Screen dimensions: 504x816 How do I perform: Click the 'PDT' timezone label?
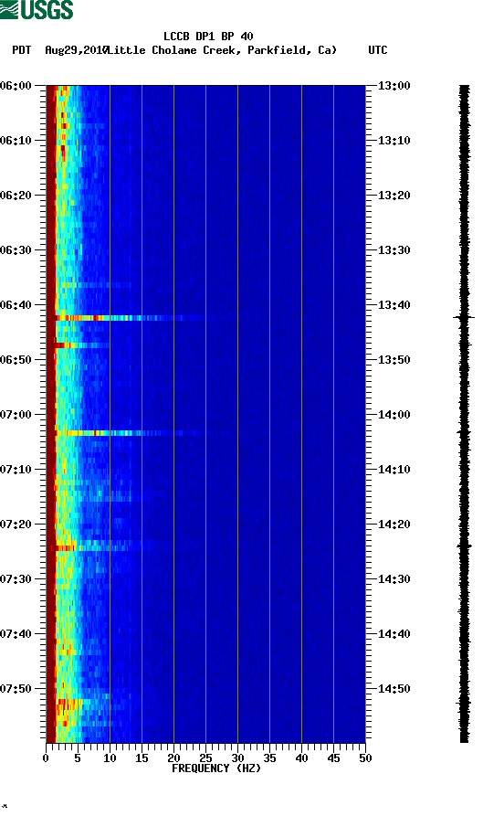tap(21, 50)
